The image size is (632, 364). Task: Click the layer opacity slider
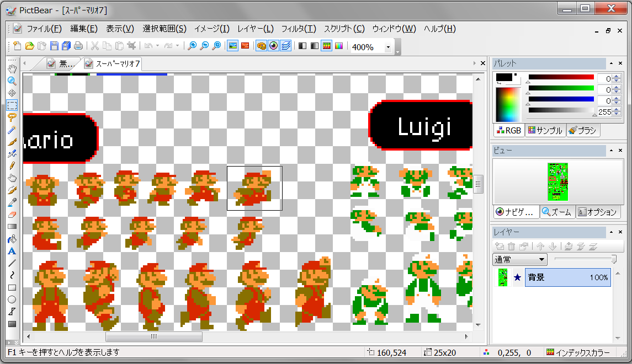coord(585,259)
